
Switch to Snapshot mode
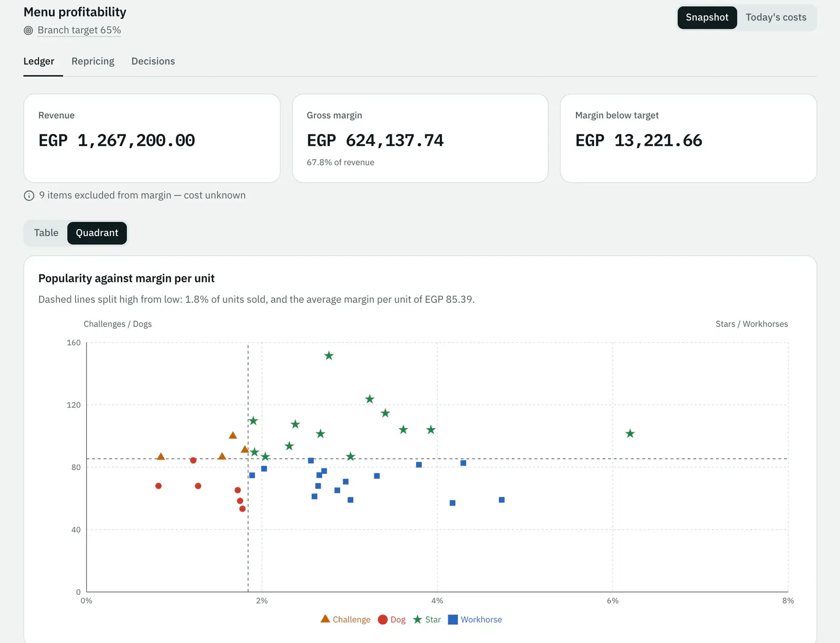707,17
